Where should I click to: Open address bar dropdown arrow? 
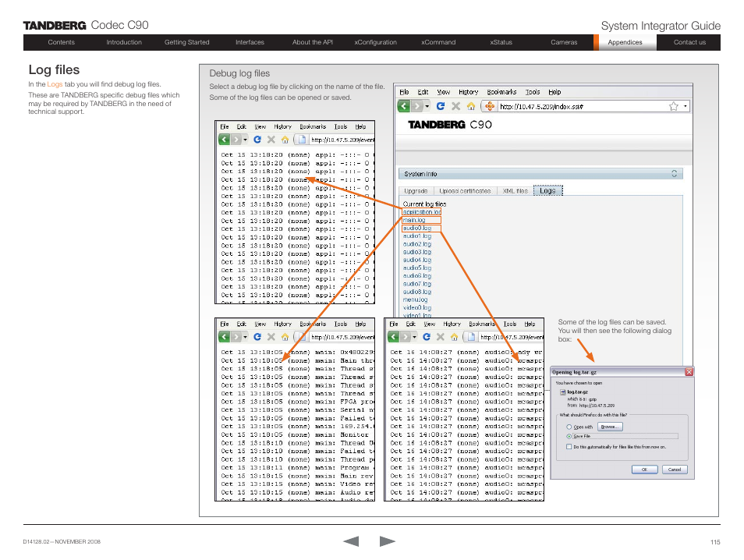pos(686,106)
